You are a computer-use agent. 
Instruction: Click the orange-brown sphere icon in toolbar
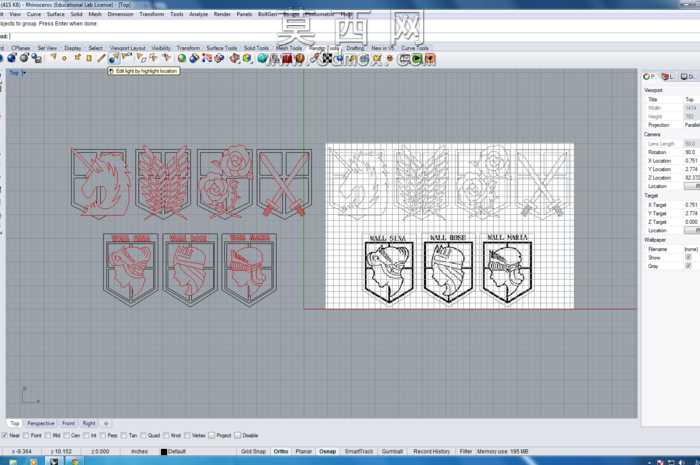point(300,58)
